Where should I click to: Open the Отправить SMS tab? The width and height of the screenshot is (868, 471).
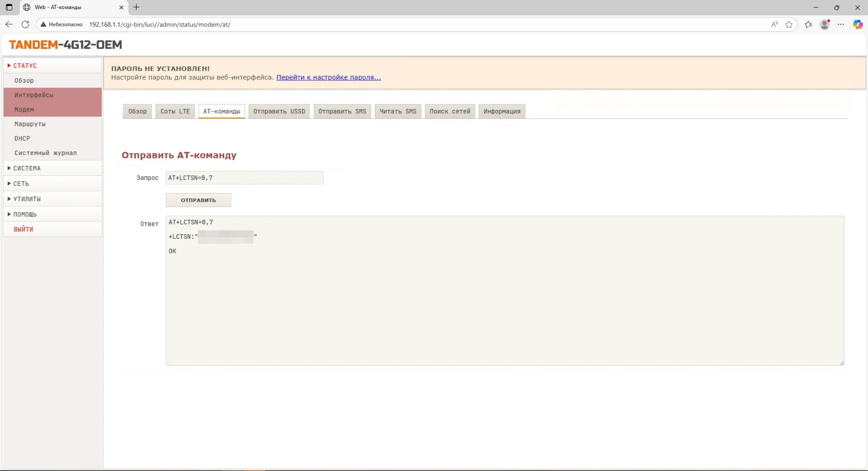coord(342,111)
